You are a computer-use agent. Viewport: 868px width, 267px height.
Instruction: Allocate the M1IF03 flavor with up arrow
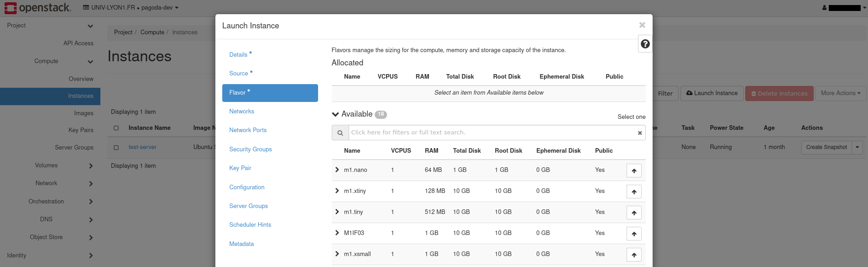tap(634, 234)
